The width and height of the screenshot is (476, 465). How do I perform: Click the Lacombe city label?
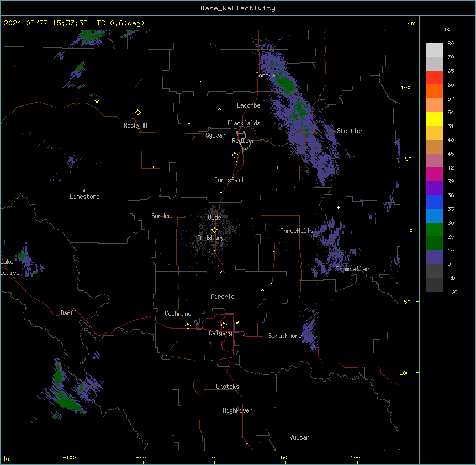[x=248, y=105]
